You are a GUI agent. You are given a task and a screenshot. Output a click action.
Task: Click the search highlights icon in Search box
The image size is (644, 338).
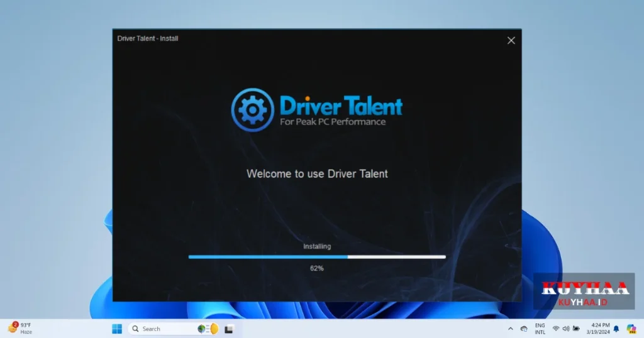click(x=208, y=329)
